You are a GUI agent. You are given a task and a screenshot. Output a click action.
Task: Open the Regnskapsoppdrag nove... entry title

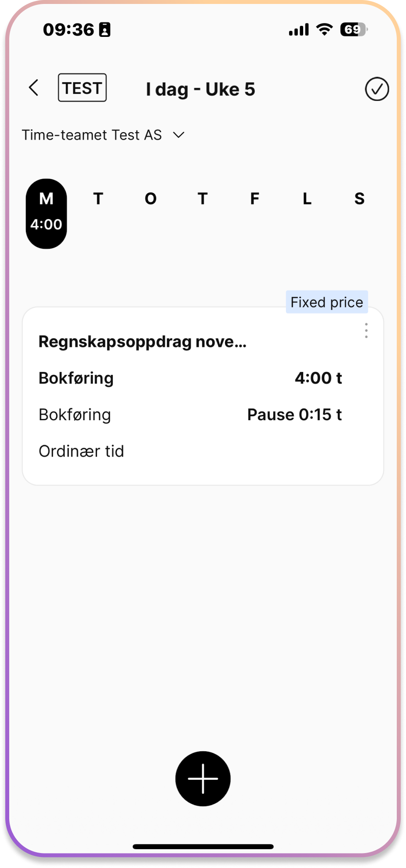point(142,342)
